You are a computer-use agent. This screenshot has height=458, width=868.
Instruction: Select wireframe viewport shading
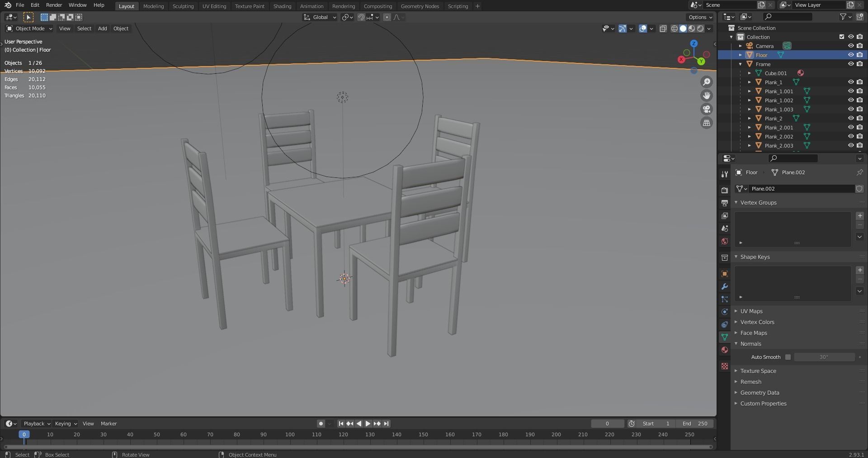coord(675,29)
